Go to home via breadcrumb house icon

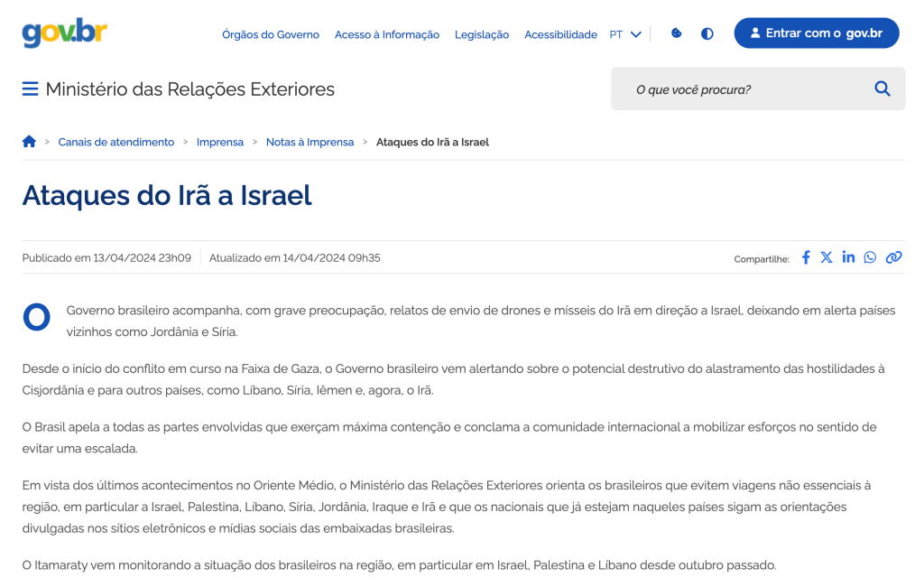(x=29, y=142)
